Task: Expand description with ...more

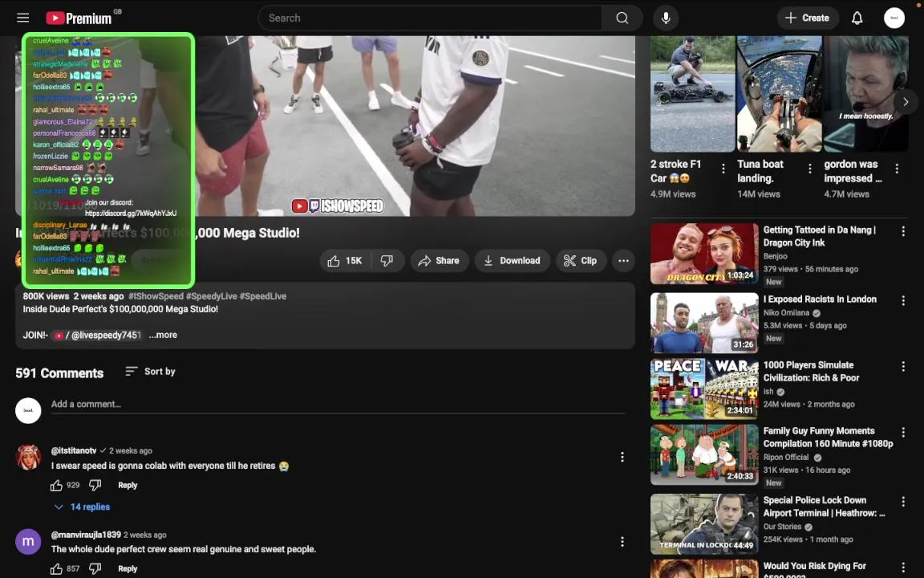Action: [164, 335]
